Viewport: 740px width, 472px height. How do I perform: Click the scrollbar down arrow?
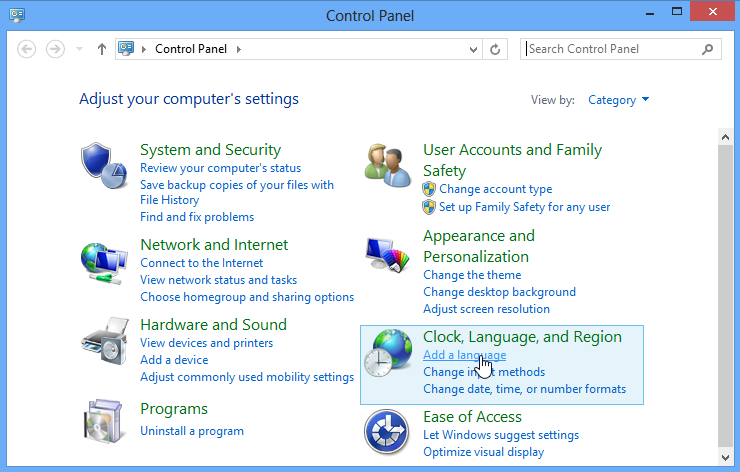click(725, 457)
